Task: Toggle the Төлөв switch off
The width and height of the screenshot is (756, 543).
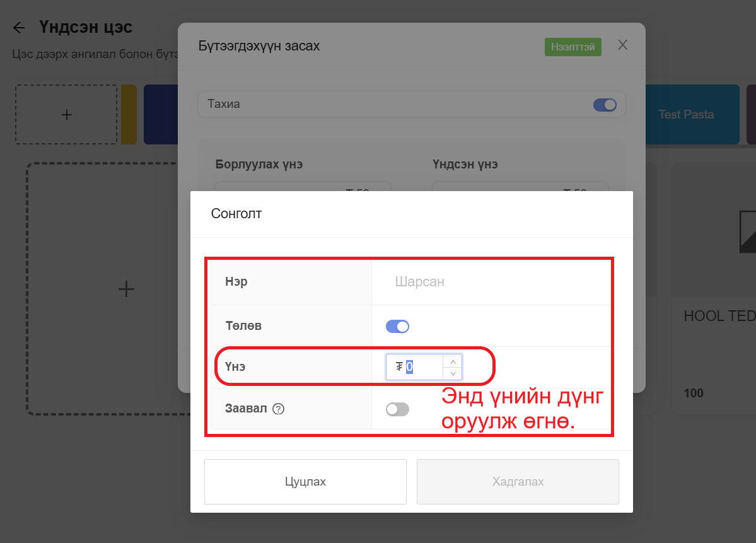Action: pos(397,326)
